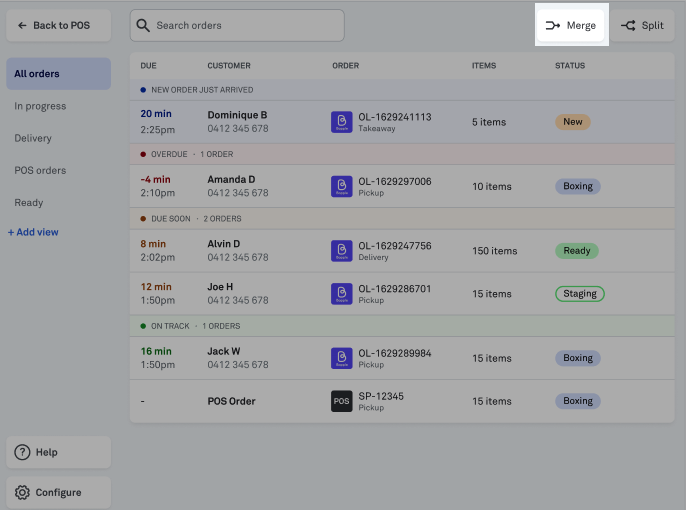Click the Split branching icon
The image size is (686, 510).
pos(628,25)
